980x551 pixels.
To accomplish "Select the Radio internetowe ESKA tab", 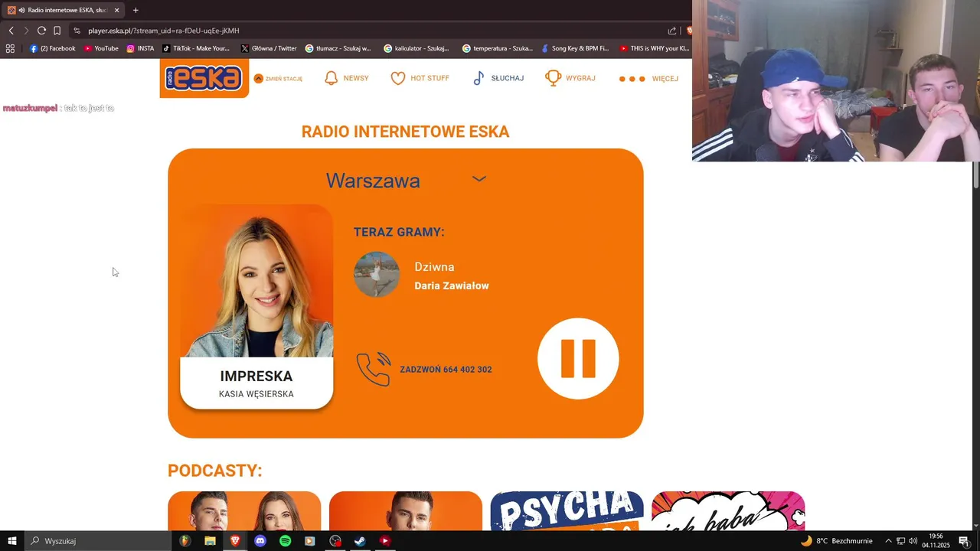I will click(64, 10).
